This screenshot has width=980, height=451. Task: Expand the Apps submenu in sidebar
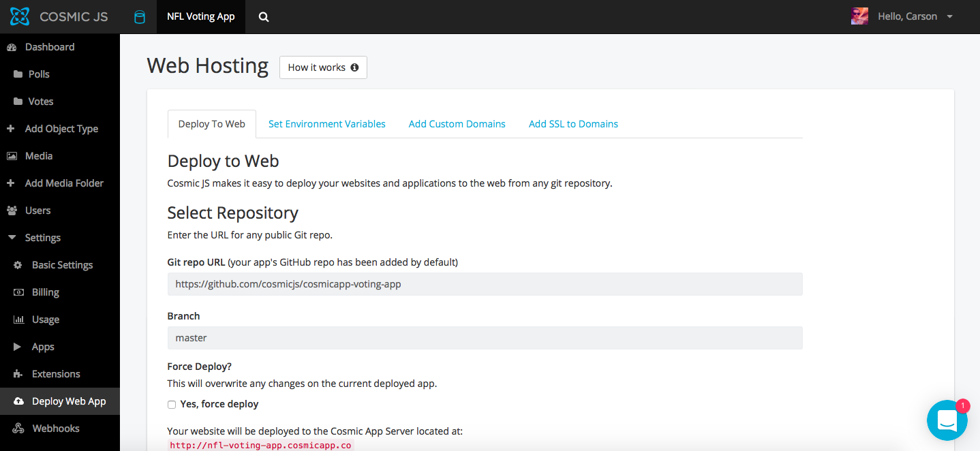42,347
